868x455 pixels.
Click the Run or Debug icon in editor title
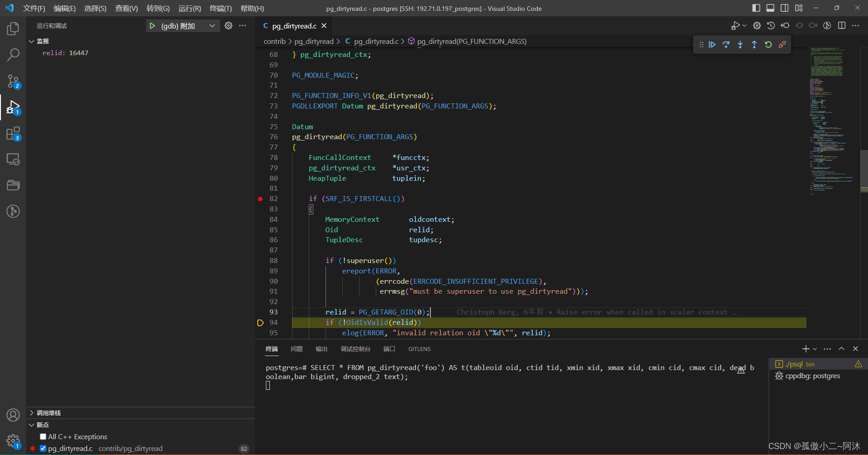(735, 25)
